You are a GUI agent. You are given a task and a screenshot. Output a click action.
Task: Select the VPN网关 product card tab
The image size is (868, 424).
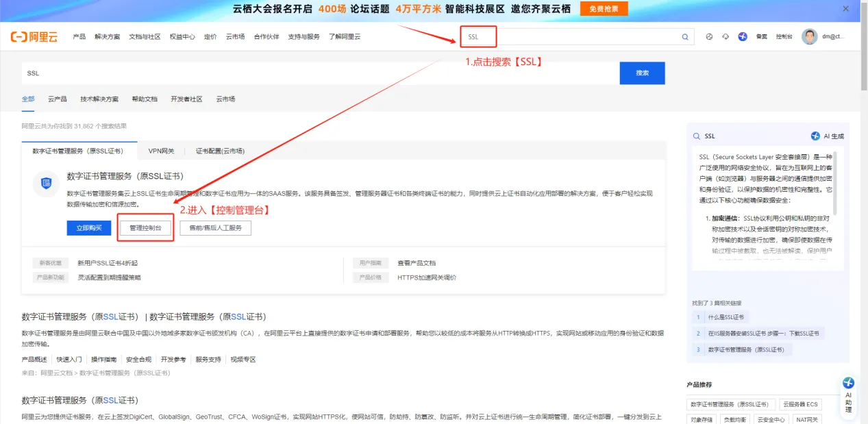tap(162, 151)
